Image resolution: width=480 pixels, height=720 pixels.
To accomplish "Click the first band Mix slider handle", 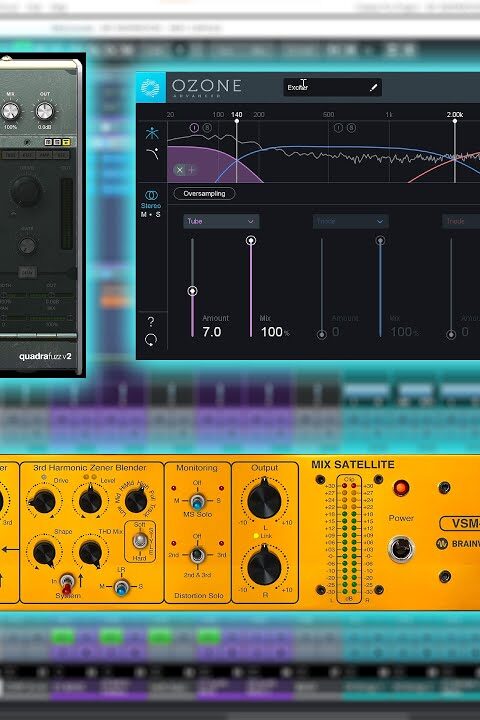I will click(251, 240).
